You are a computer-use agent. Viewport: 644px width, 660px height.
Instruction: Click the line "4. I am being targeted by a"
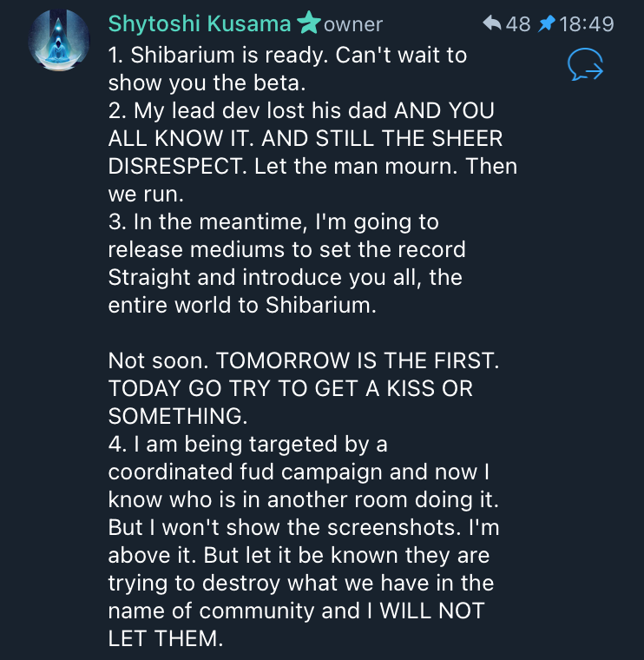[248, 445]
